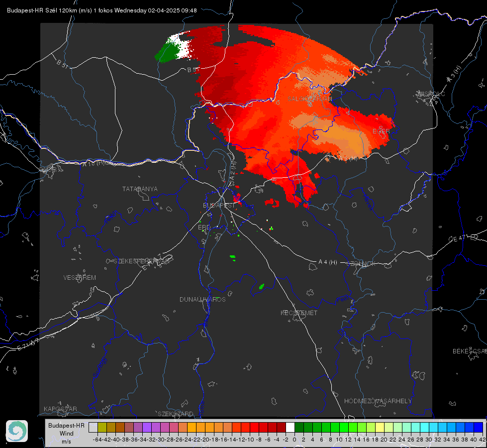
Task: Select the yellow swatch in the wind legend
Action: coord(380,427)
